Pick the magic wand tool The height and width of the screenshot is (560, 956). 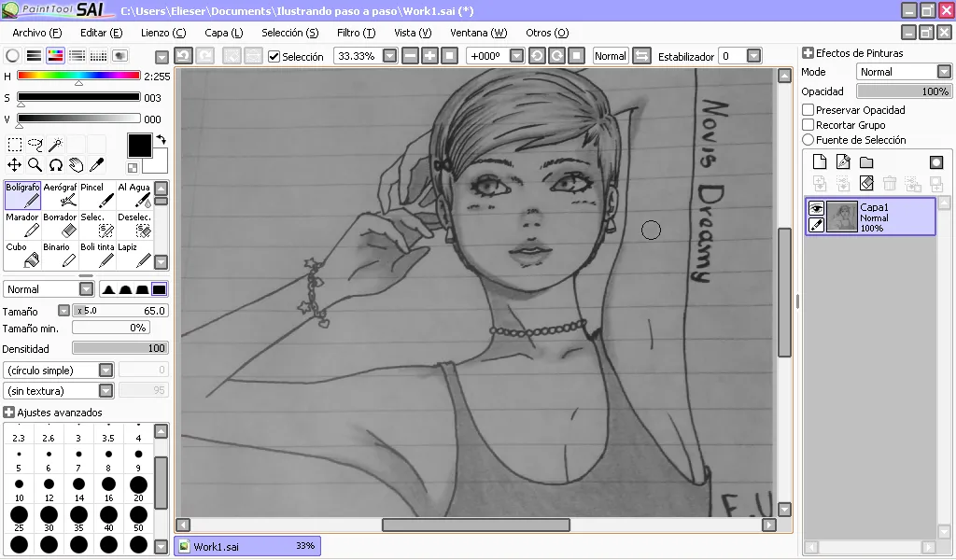55,145
